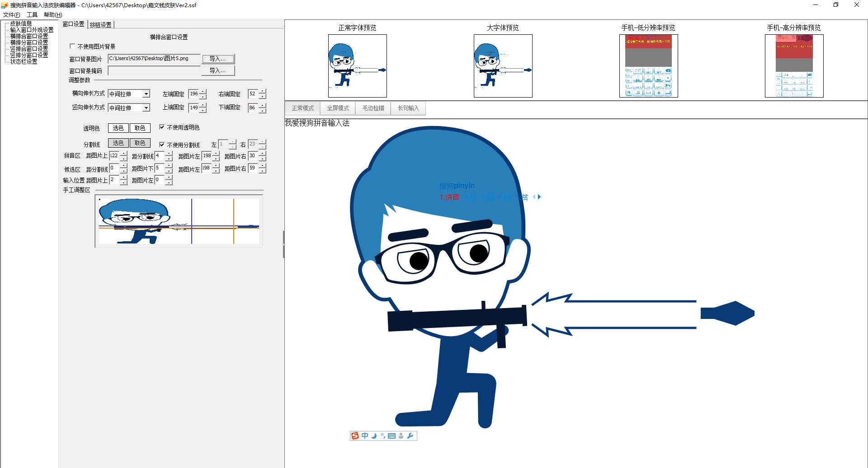Viewport: 868px width, 468px height.
Task: Click 导入 button for 窗口背景图片
Action: [218, 59]
